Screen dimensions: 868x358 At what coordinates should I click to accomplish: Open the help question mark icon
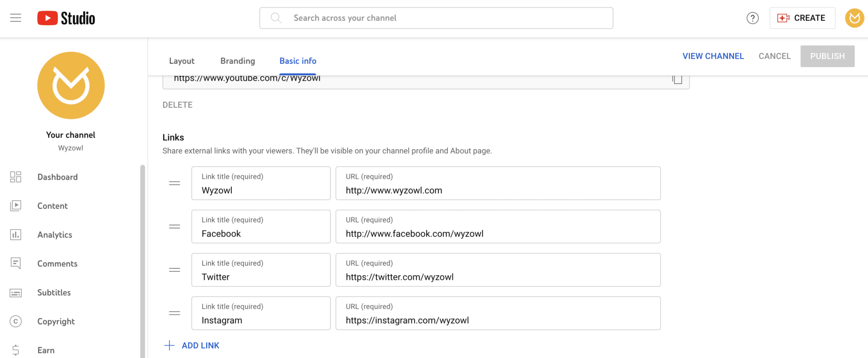tap(753, 18)
